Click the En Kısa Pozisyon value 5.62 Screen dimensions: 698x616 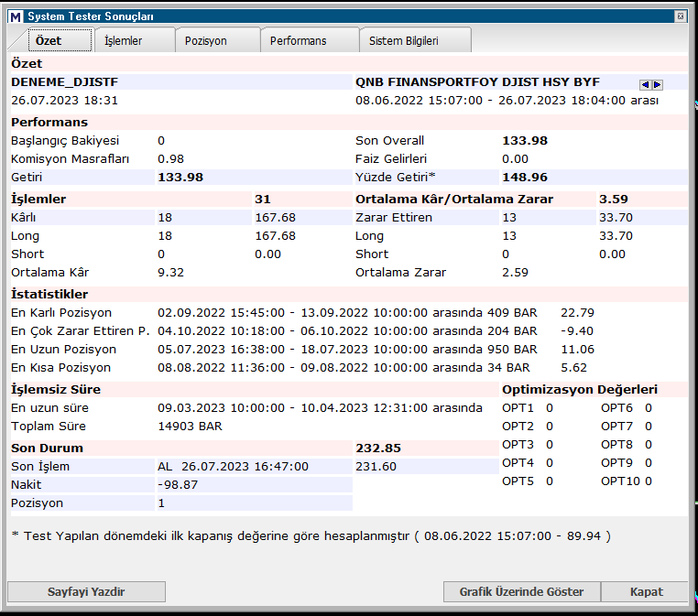click(x=573, y=367)
